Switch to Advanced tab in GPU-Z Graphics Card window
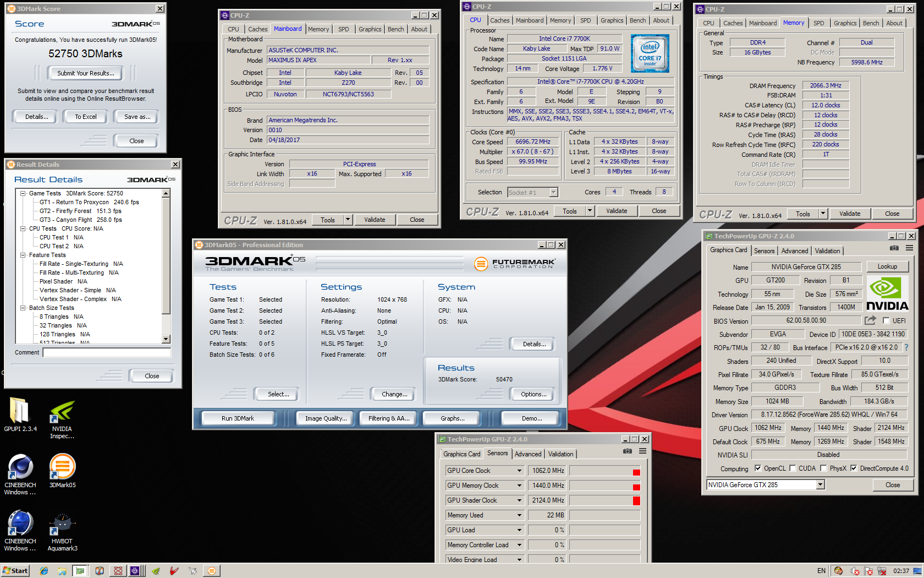This screenshot has width=924, height=578. click(795, 251)
